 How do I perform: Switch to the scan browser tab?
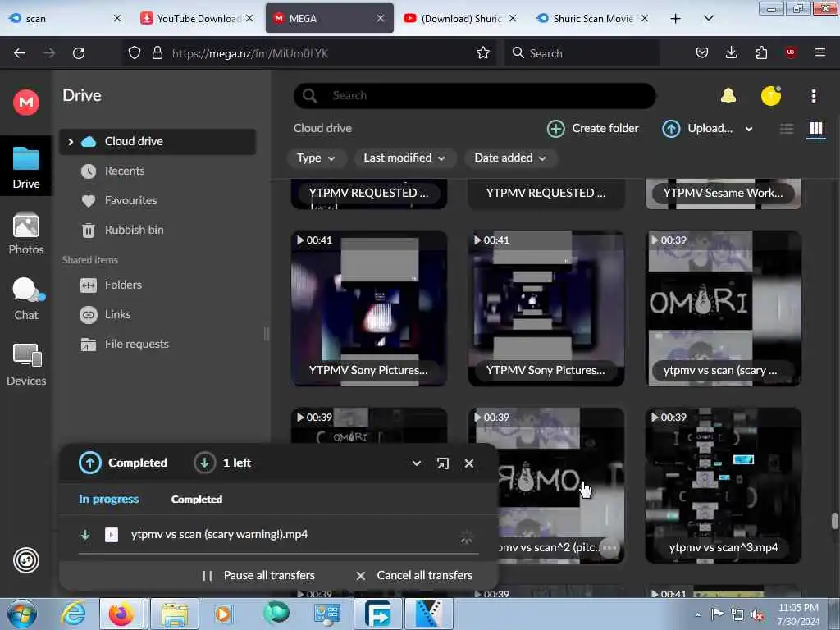point(64,18)
